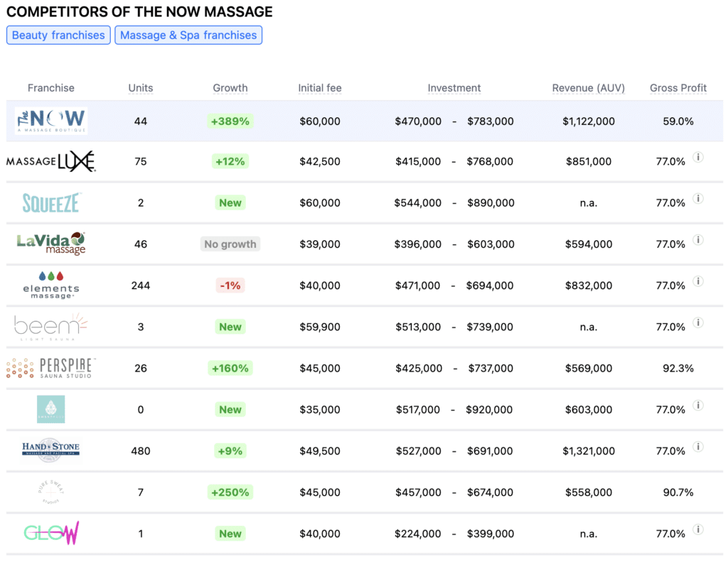Click the Initial fee column header
The image size is (728, 564).
point(320,88)
